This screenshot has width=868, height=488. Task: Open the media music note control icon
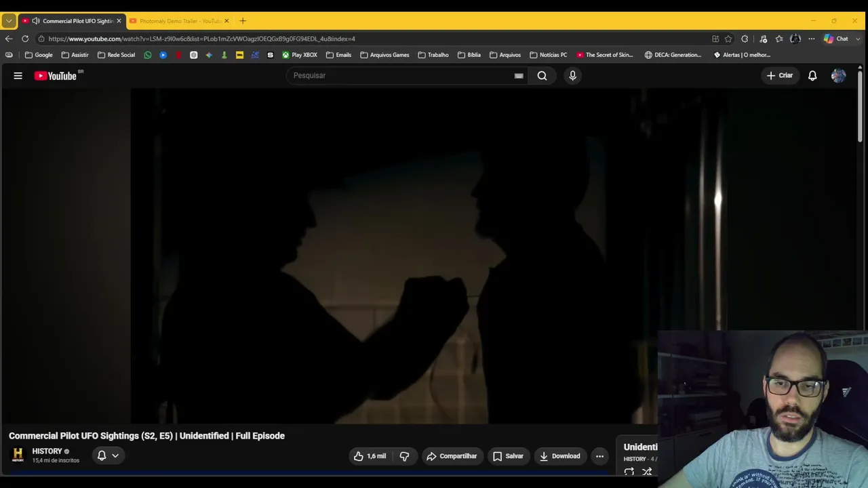pyautogui.click(x=763, y=39)
